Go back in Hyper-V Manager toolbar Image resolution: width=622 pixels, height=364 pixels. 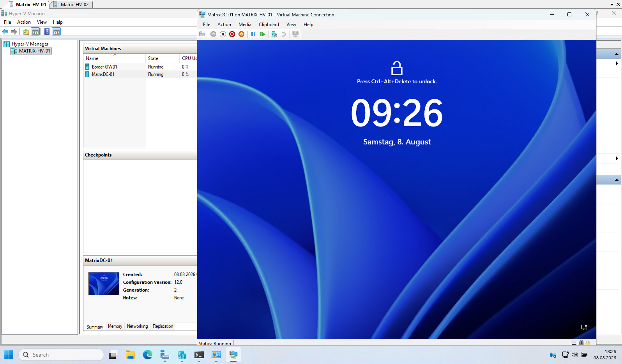click(x=5, y=32)
